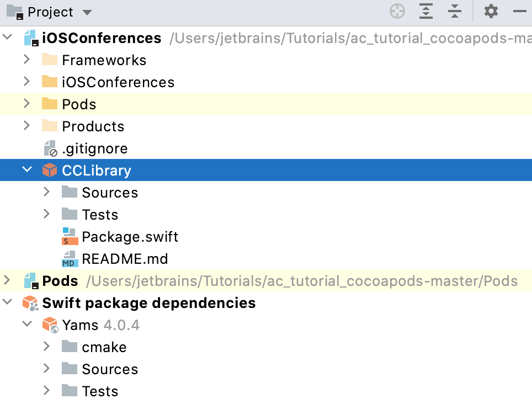This screenshot has height=404, width=532.
Task: Hide the Project tool window
Action: [519, 12]
